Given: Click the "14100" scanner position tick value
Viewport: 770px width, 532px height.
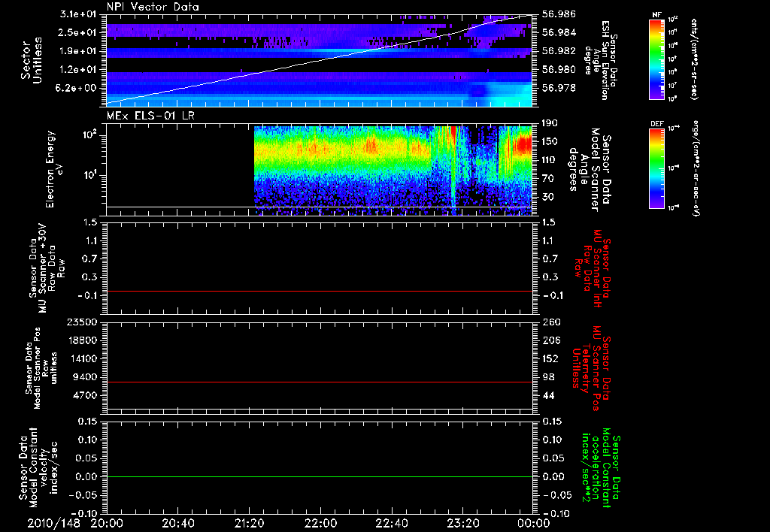Looking at the screenshot, I should 83,358.
